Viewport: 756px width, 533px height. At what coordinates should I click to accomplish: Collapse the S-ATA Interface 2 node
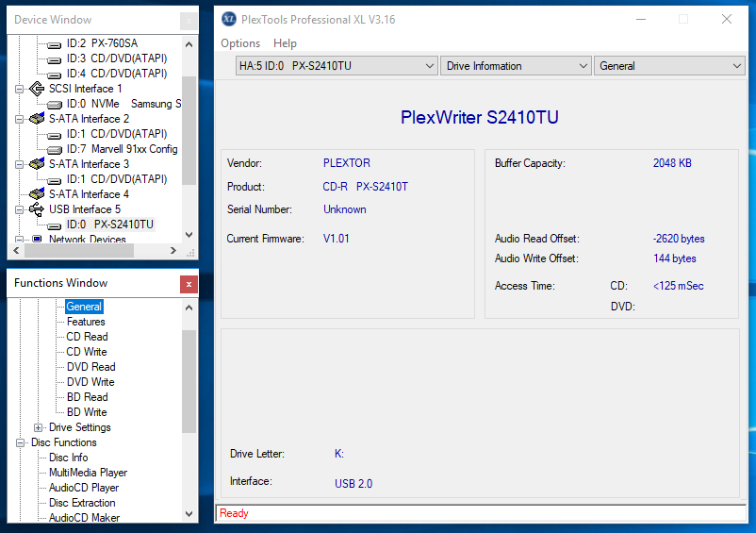pos(19,119)
